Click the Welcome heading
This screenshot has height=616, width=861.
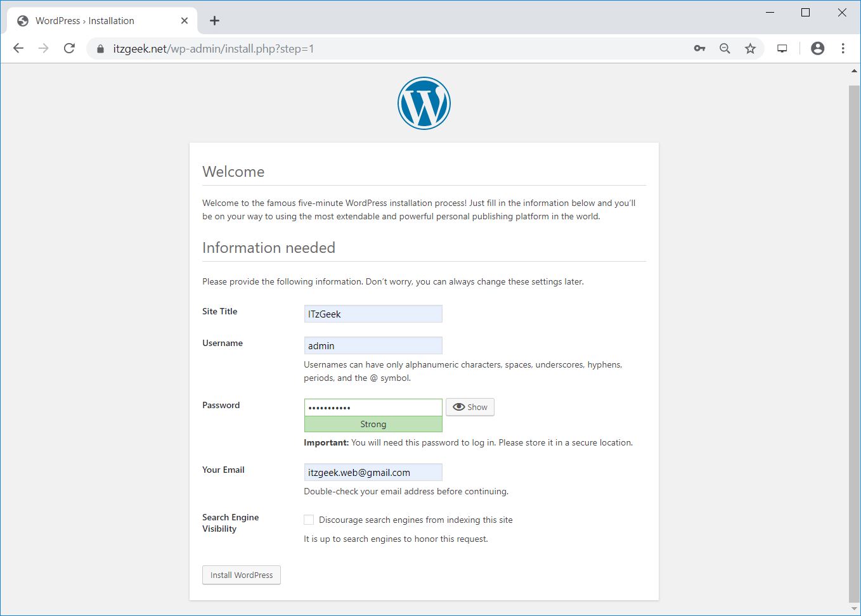[233, 172]
